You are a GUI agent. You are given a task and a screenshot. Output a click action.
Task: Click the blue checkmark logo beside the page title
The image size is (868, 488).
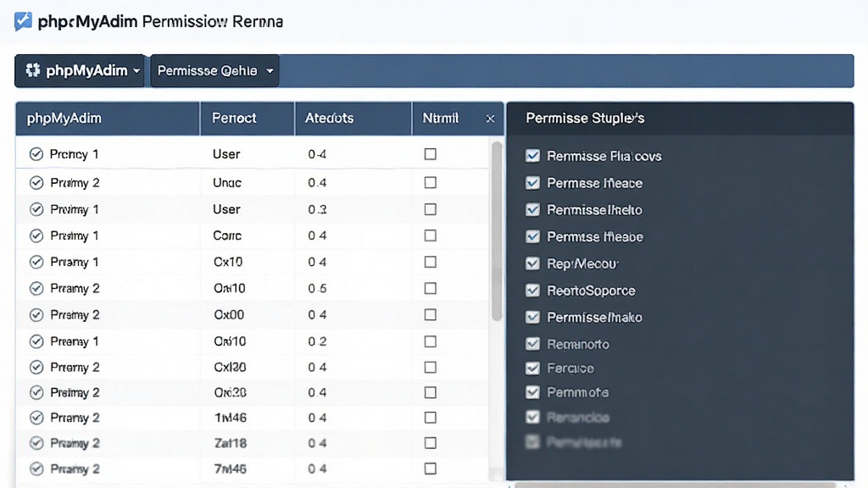[x=23, y=21]
